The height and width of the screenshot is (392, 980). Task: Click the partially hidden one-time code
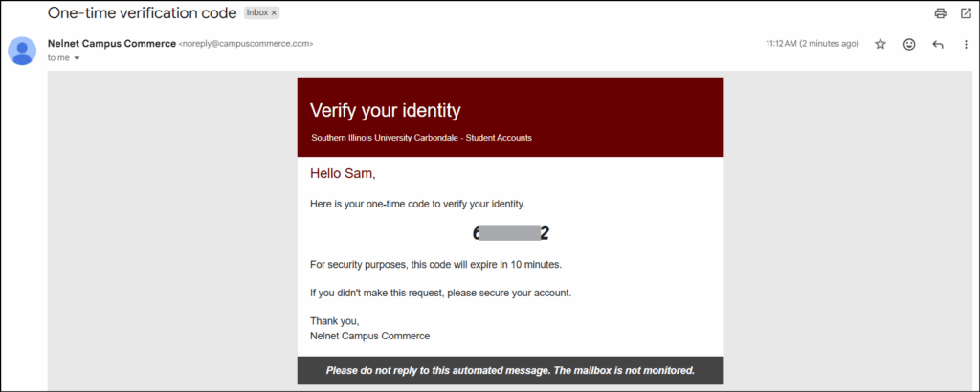(510, 233)
